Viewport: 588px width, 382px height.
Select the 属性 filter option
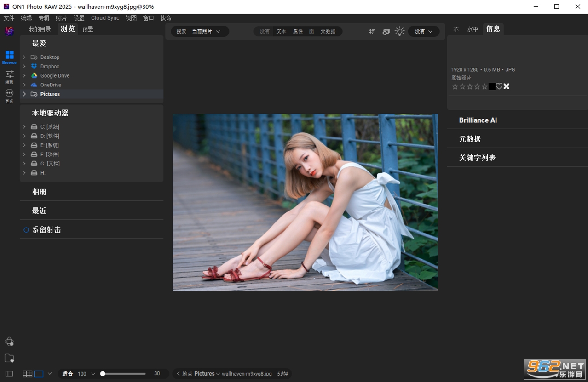[298, 31]
